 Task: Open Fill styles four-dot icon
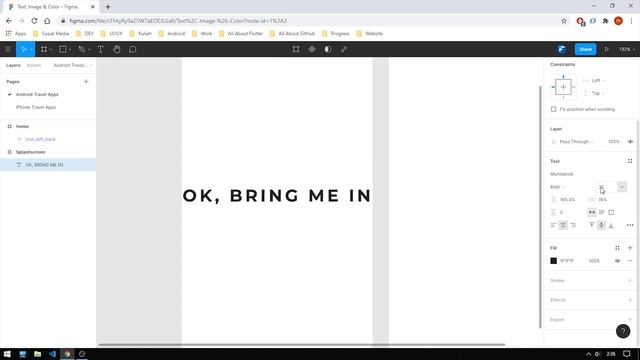point(617,248)
